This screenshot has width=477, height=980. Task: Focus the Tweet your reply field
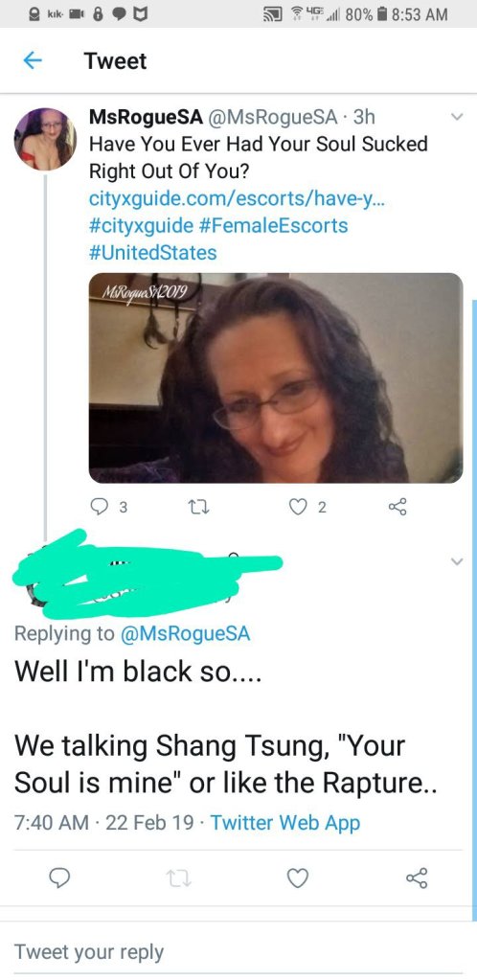238,952
